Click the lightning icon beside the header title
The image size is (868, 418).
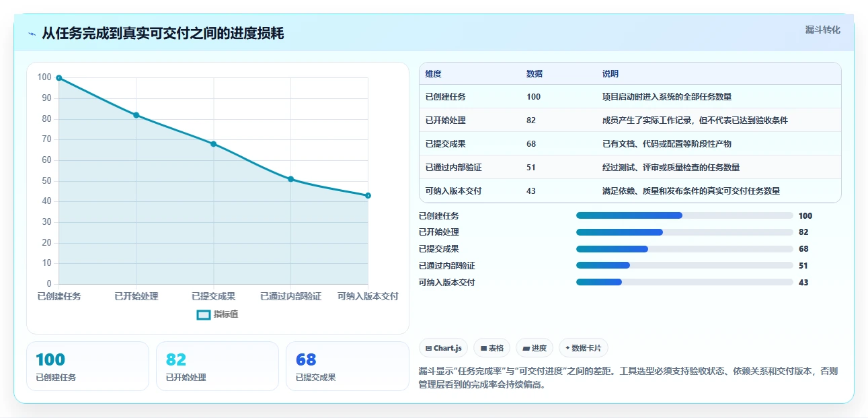click(32, 34)
